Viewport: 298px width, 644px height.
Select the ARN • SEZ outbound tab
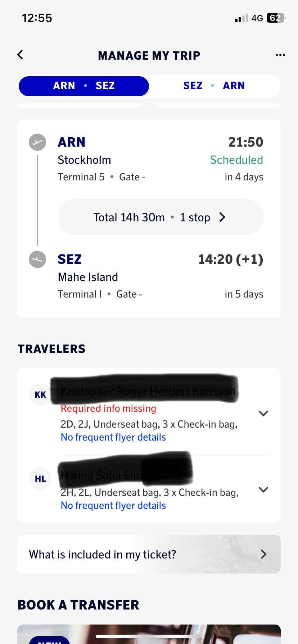pyautogui.click(x=84, y=86)
